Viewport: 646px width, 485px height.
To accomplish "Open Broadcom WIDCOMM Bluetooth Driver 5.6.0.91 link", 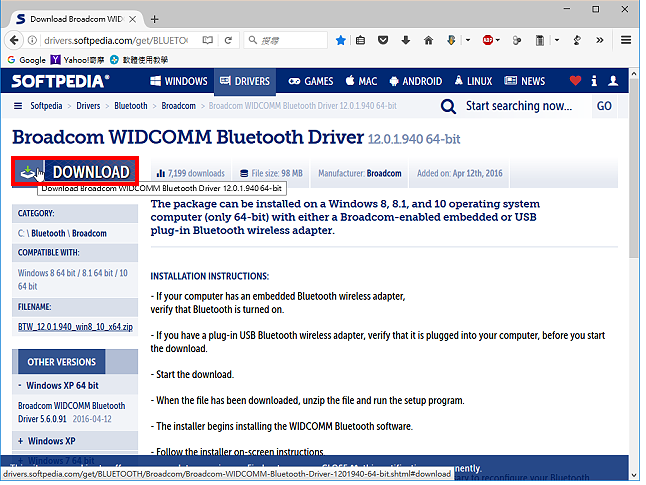I will tap(71, 412).
